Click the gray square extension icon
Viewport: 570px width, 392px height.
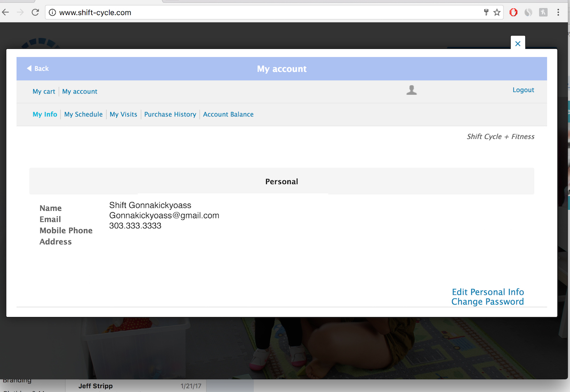pyautogui.click(x=543, y=12)
